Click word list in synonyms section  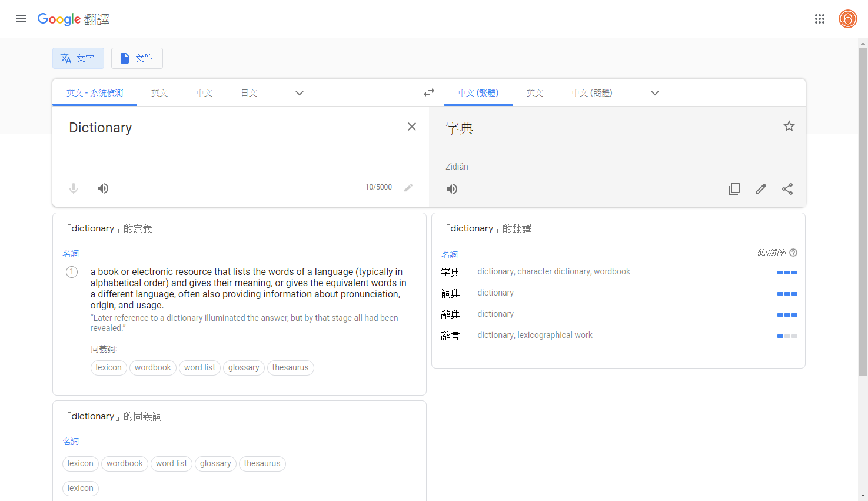(171, 463)
